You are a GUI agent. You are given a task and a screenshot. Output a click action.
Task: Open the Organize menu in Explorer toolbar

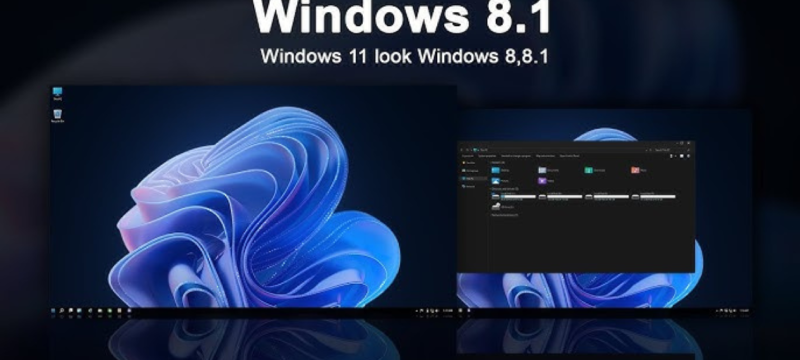pyautogui.click(x=467, y=156)
